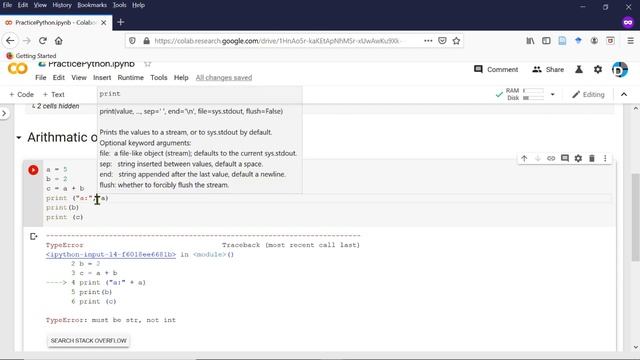640x360 pixels.
Task: Click code line c = a + b
Action: coord(65,188)
